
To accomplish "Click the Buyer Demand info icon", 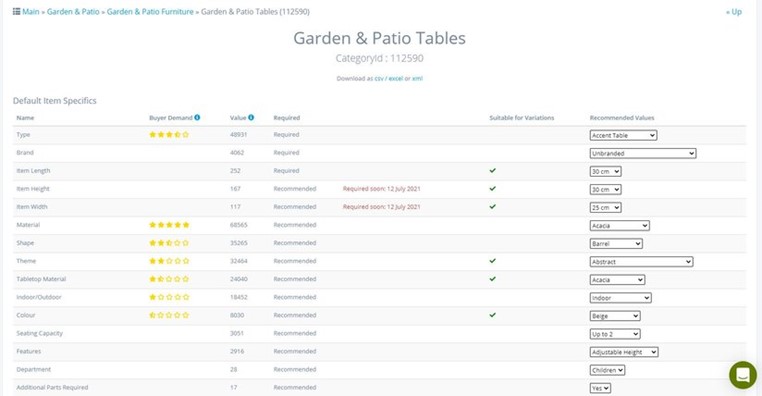I will [x=197, y=117].
